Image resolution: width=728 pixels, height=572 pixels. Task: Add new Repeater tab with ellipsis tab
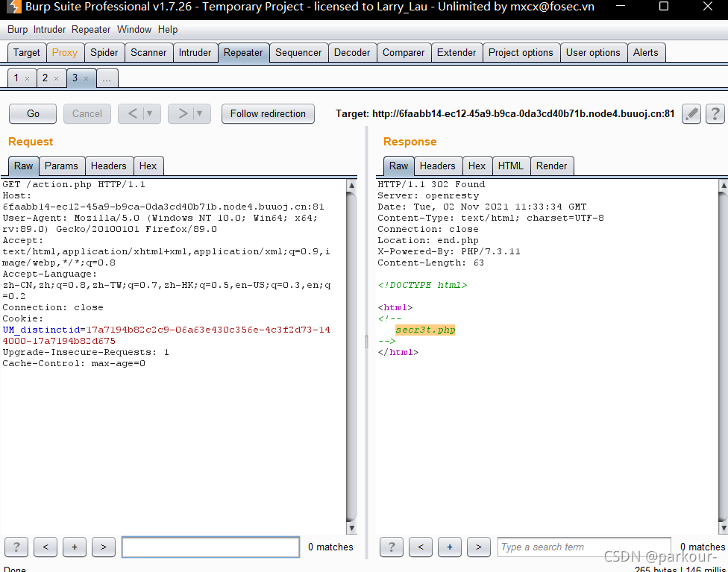tap(107, 78)
